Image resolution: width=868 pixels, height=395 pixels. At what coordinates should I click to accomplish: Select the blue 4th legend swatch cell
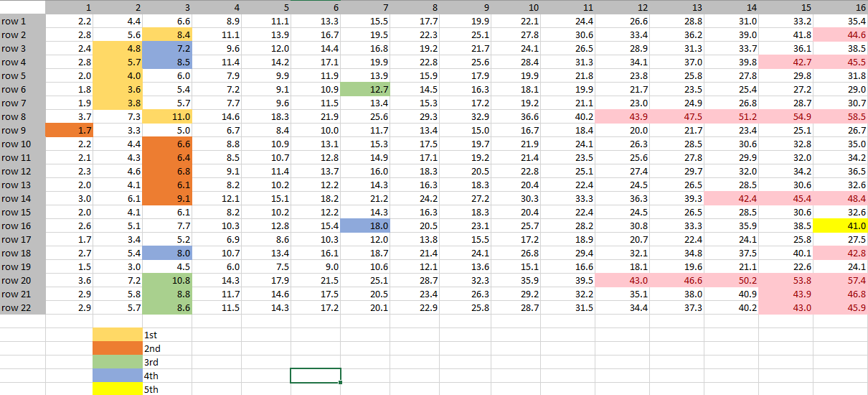(118, 376)
